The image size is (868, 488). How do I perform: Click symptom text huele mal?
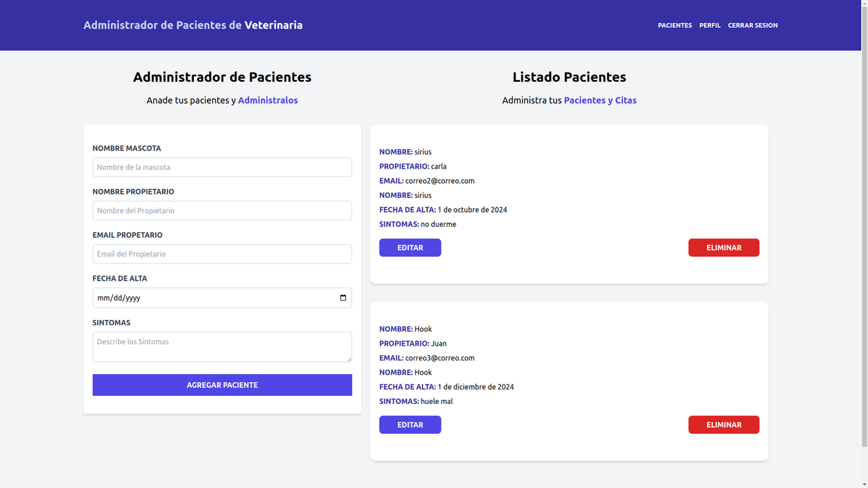(x=437, y=401)
